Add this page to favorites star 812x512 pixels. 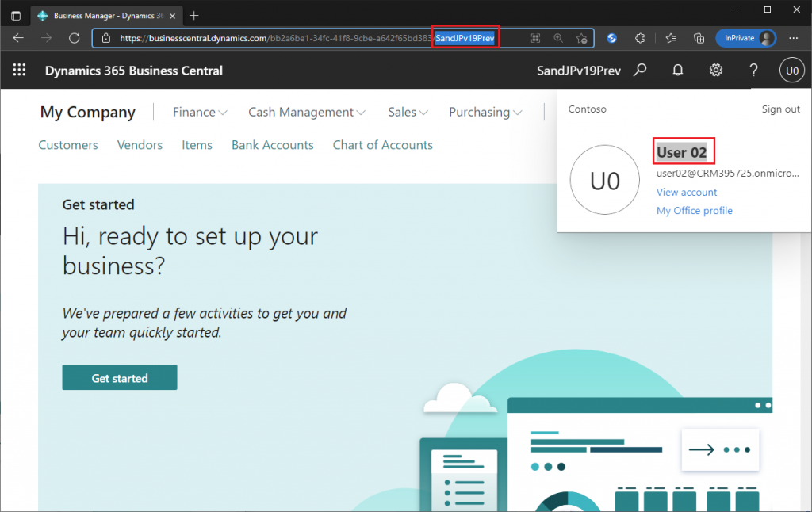[x=581, y=38]
